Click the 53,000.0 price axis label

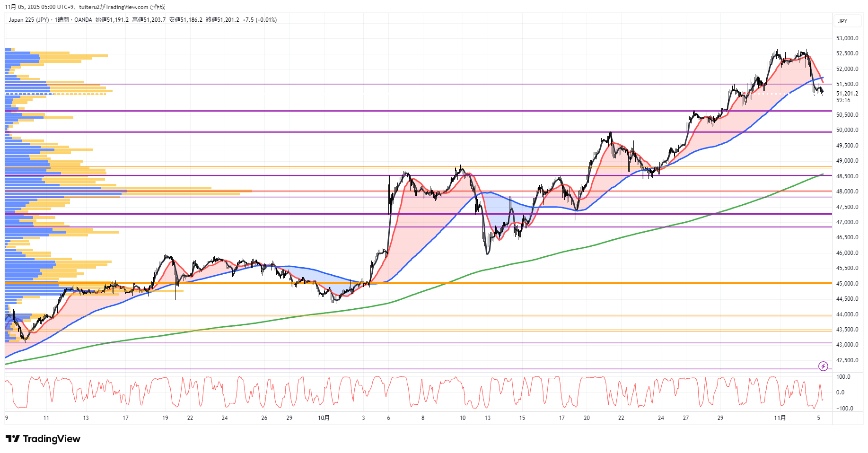(847, 38)
